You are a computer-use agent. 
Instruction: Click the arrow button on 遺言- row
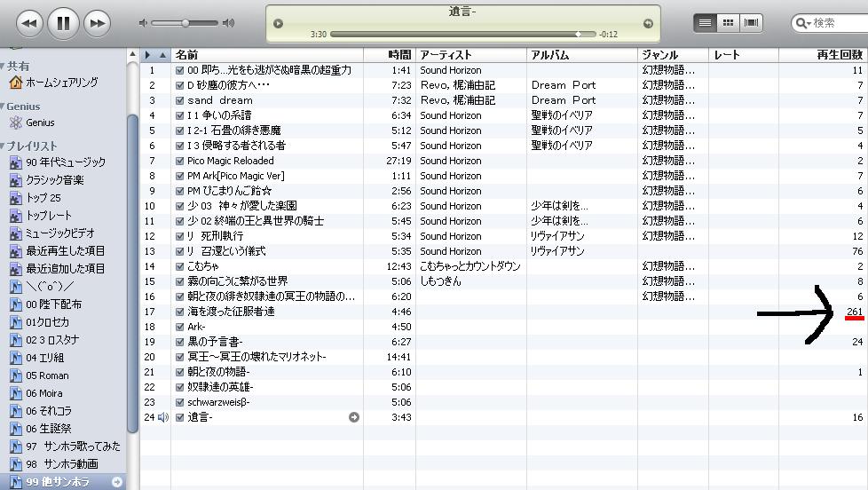point(354,417)
